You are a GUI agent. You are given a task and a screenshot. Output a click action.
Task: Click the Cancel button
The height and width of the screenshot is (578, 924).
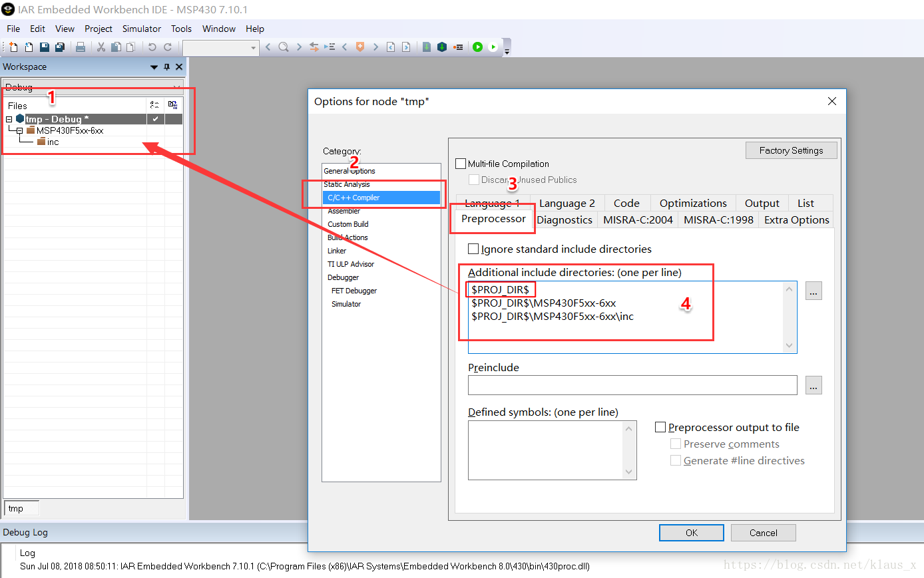click(763, 533)
